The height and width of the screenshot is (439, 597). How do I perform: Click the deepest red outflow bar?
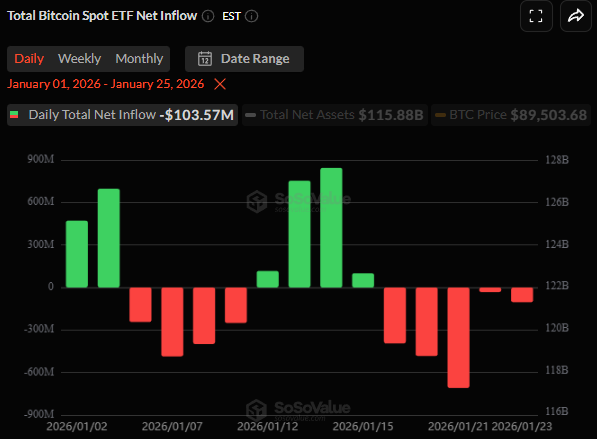[x=458, y=337]
